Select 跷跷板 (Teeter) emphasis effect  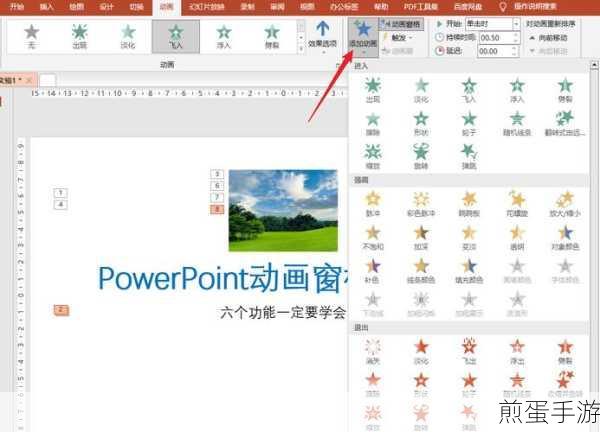[x=469, y=204]
